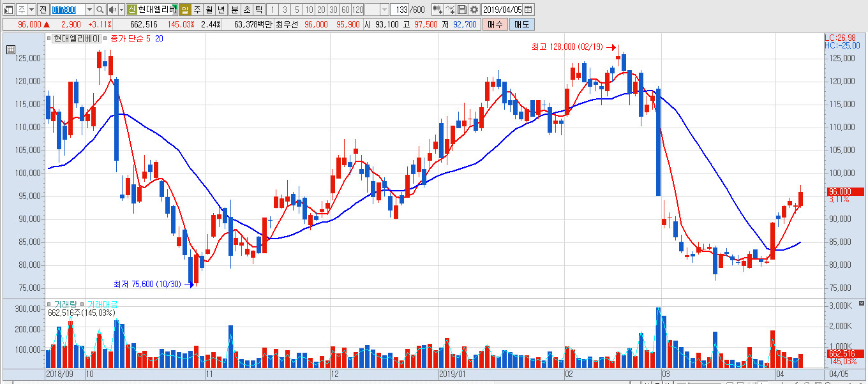This screenshot has width=868, height=384.
Task: Toggle the 거래량 volume legend marker
Action: (48, 304)
